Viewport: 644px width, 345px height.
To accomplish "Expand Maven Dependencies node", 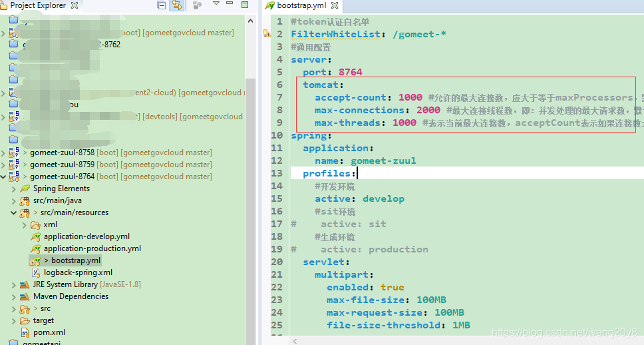I will click(14, 296).
